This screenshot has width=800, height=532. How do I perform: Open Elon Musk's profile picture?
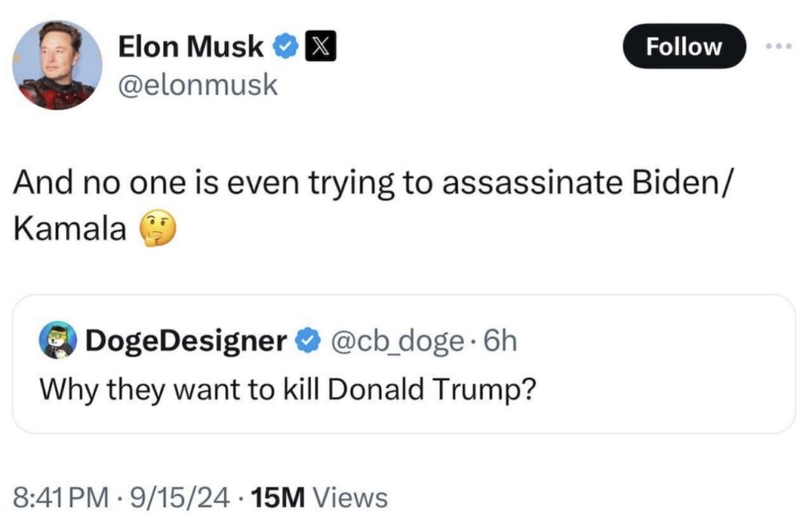pos(57,66)
